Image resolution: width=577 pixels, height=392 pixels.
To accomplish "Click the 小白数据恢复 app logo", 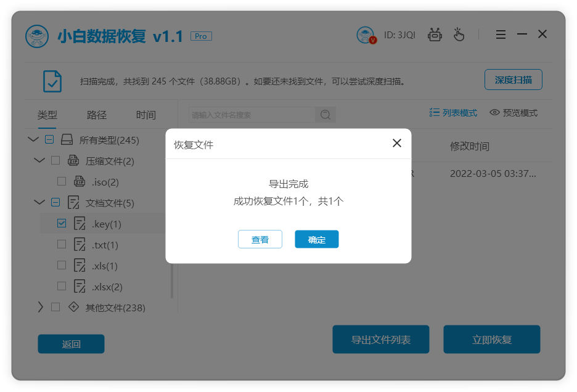I will [x=37, y=34].
